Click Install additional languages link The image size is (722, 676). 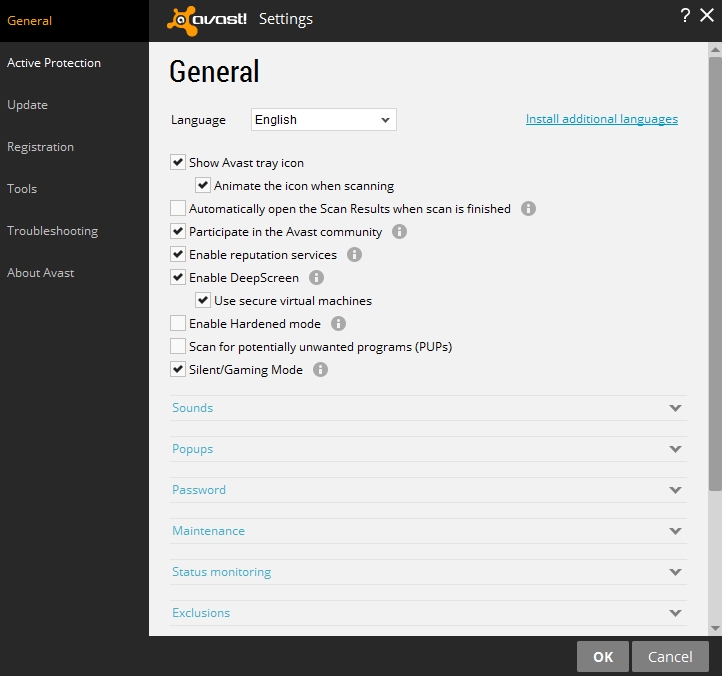click(602, 119)
